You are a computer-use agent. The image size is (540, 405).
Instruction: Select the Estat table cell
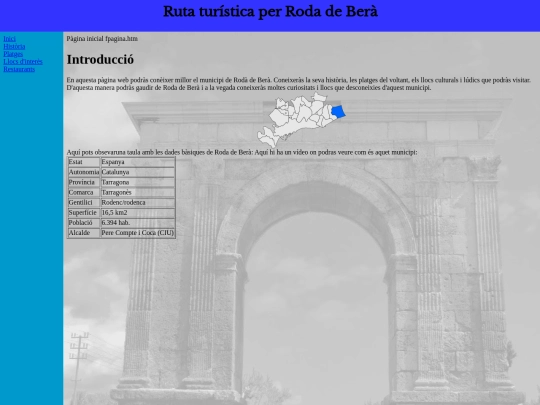click(x=84, y=162)
